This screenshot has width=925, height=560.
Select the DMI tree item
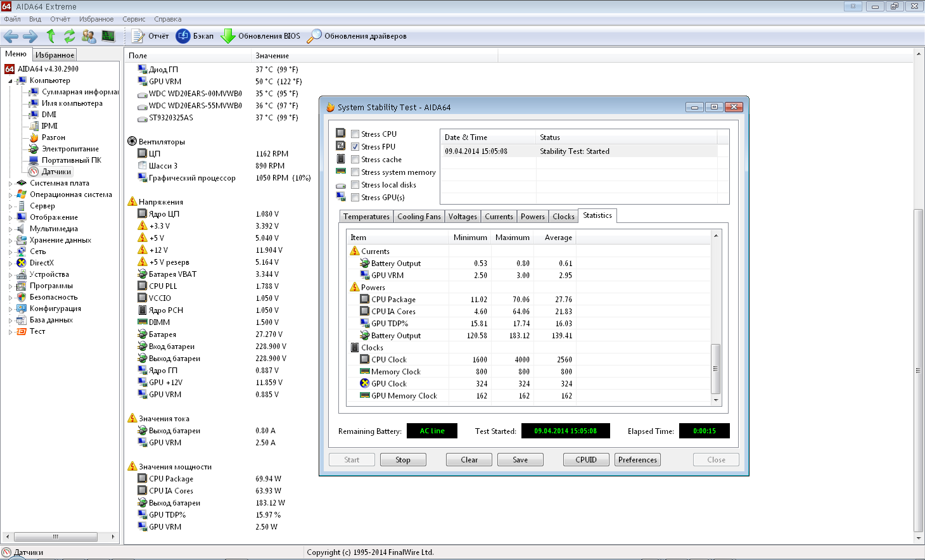pos(49,115)
